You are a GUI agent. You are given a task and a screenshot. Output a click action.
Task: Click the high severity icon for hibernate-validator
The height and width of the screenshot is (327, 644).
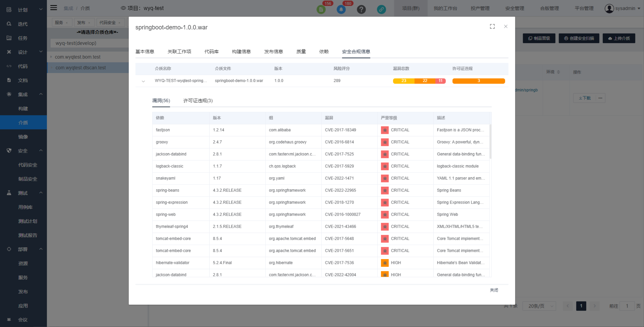(385, 263)
